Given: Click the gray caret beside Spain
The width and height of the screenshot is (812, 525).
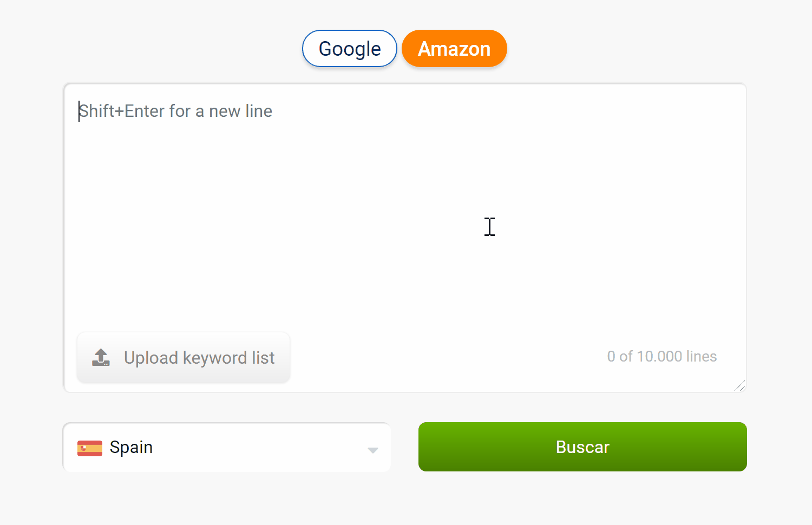Looking at the screenshot, I should click(x=372, y=450).
